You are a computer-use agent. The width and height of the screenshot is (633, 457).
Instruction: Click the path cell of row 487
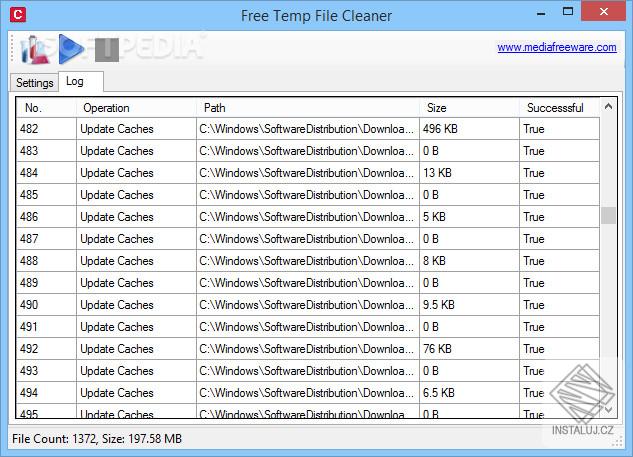[308, 239]
